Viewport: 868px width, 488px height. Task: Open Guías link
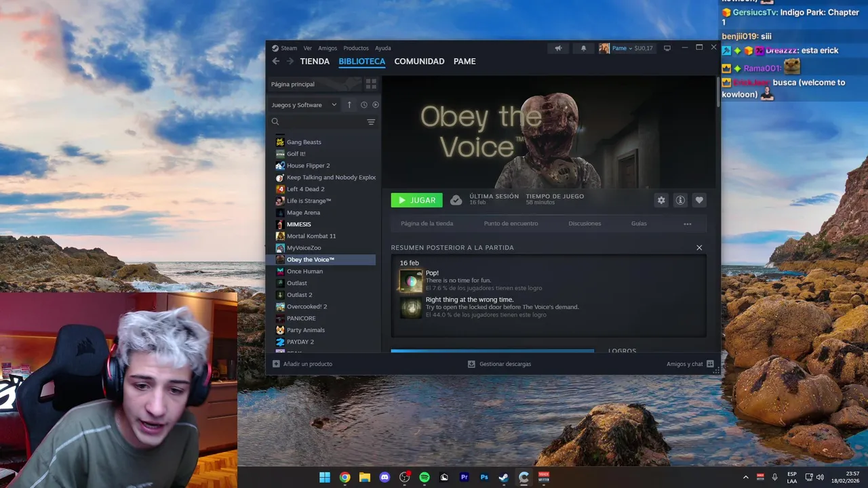pyautogui.click(x=639, y=224)
